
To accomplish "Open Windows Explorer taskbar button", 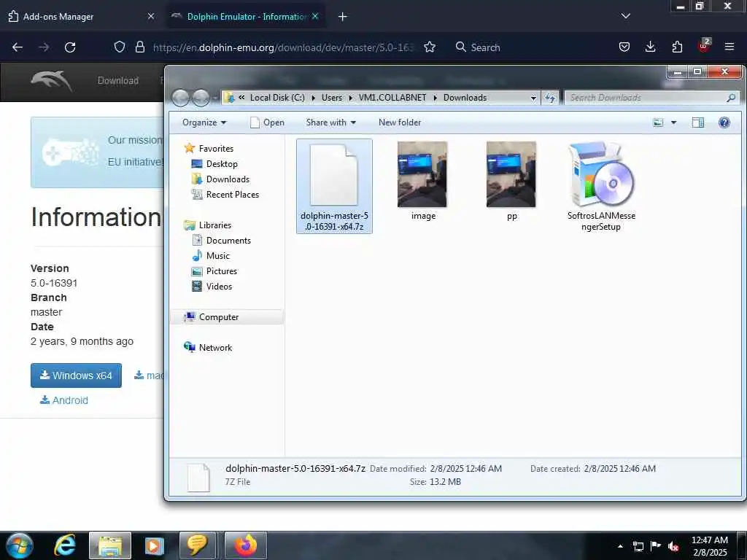I will 110,545.
